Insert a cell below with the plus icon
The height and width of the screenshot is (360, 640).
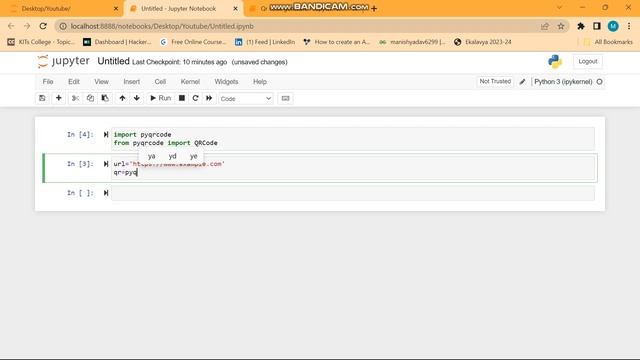click(x=59, y=98)
